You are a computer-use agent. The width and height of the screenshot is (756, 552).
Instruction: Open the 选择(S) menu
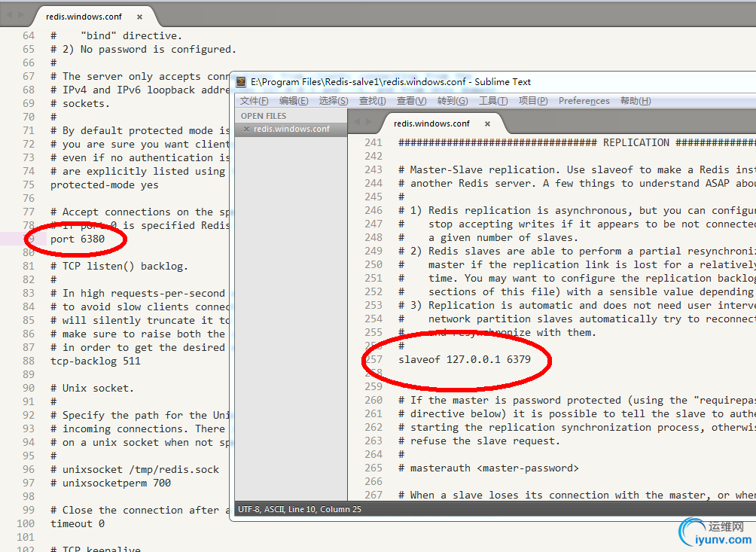(x=333, y=101)
